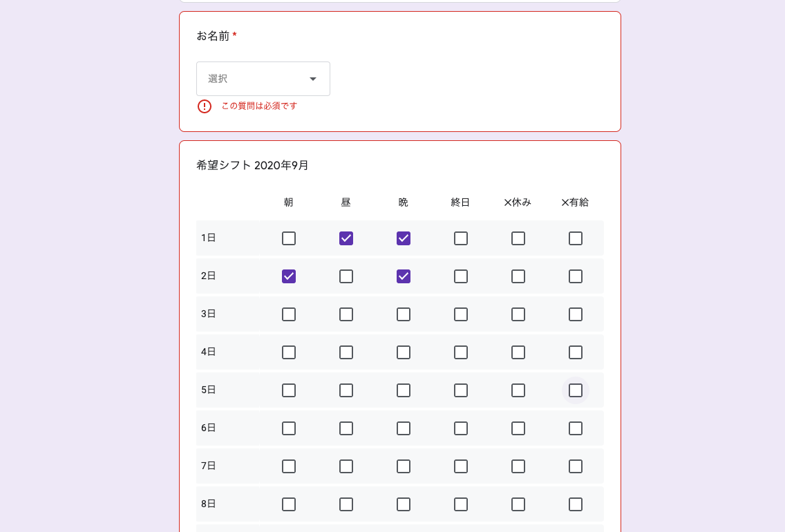The image size is (785, 532).
Task: Check the 朝 checkbox for 1日
Action: [x=288, y=238]
